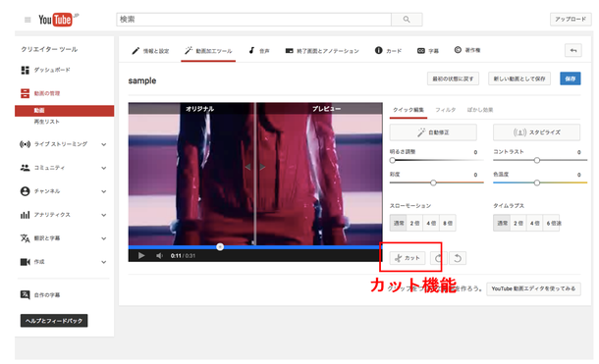Image resolution: width=599 pixels, height=364 pixels.
Task: Switch to 終了画面とアノテーション tab
Action: click(x=322, y=51)
